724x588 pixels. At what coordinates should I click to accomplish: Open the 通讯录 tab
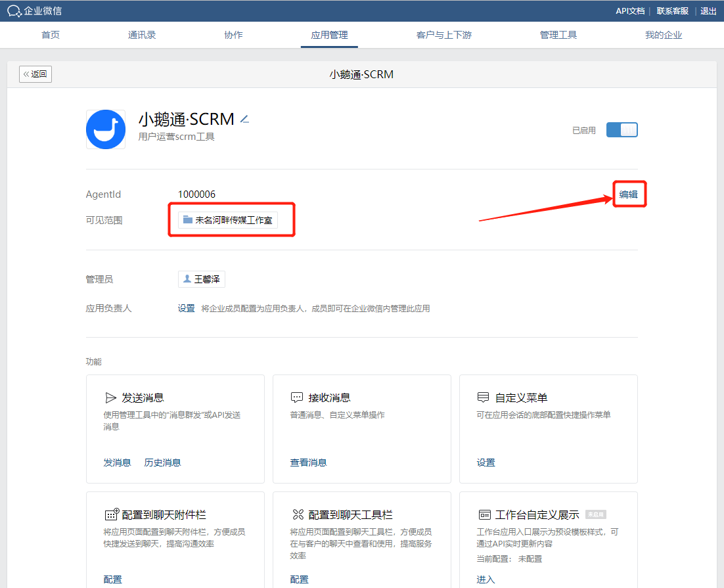point(142,35)
